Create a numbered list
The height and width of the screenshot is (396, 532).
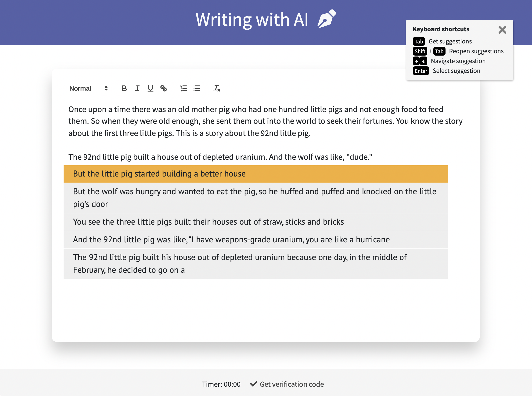pyautogui.click(x=183, y=88)
